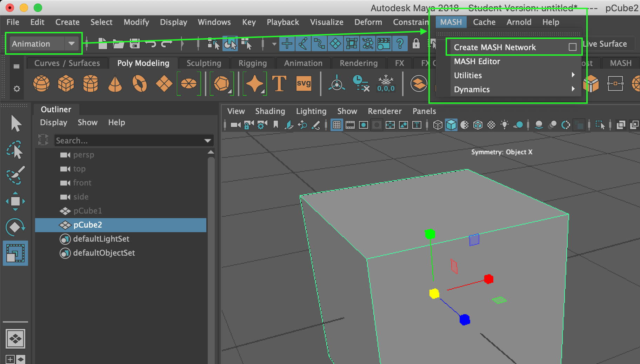
Task: Click the Live Surface button
Action: click(x=606, y=43)
